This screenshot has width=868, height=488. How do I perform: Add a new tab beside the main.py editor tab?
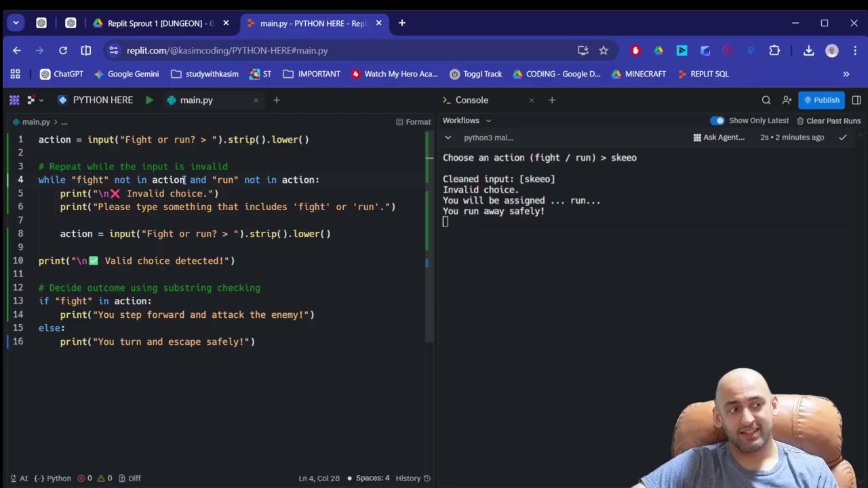[x=276, y=100]
